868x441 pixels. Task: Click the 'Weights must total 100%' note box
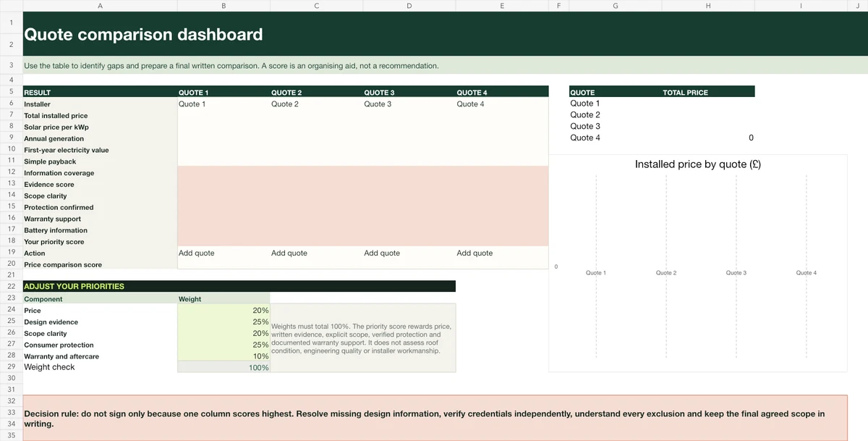362,338
